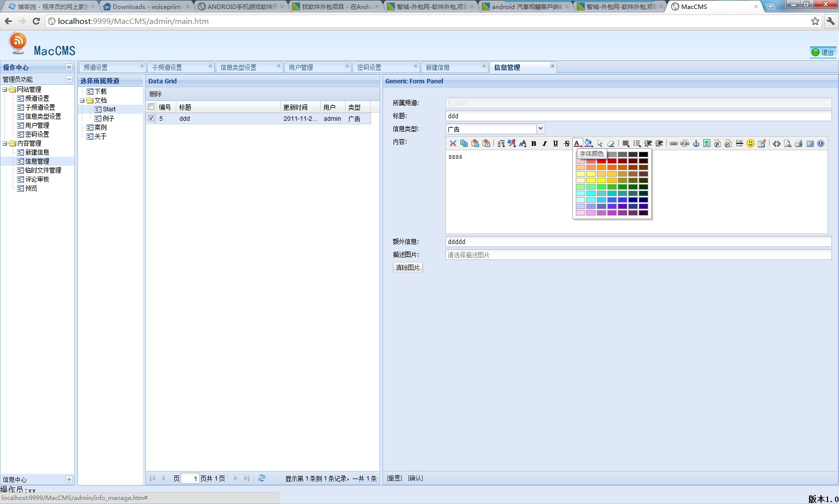Switch to the 子频道设置 tab

pyautogui.click(x=167, y=67)
